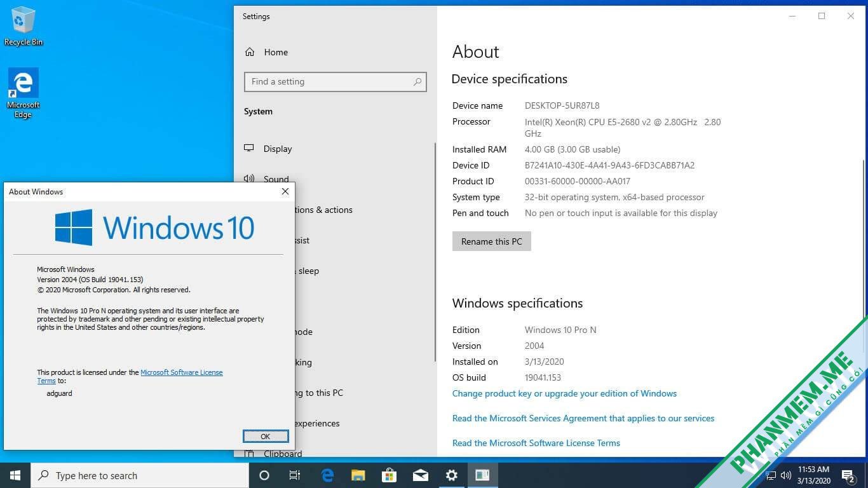868x488 pixels.
Task: Open the Windows Start button
Action: 15,475
